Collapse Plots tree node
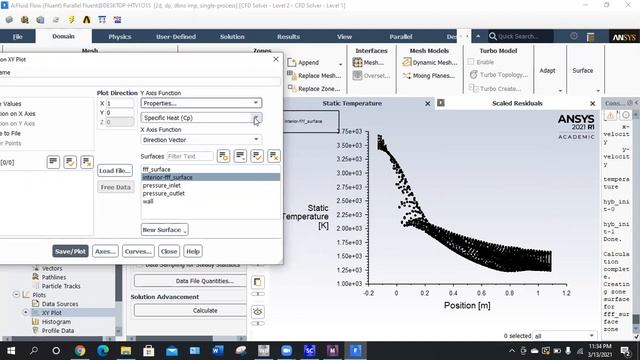Image resolution: width=640 pixels, height=360 pixels. click(x=16, y=294)
